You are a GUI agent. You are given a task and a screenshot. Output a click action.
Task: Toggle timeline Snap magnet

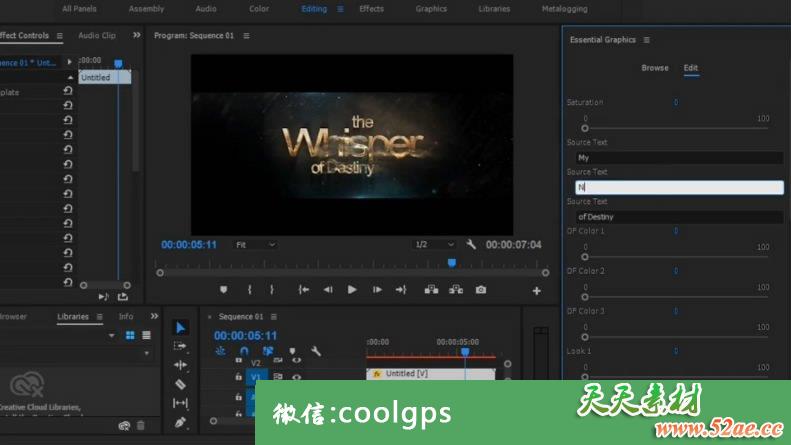coord(244,351)
